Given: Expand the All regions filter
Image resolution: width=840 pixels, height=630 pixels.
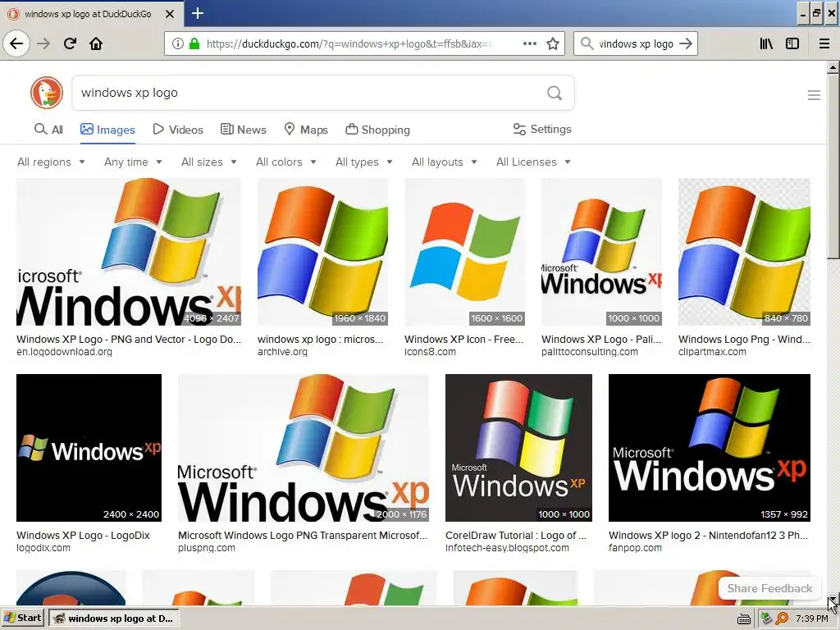Looking at the screenshot, I should (51, 162).
